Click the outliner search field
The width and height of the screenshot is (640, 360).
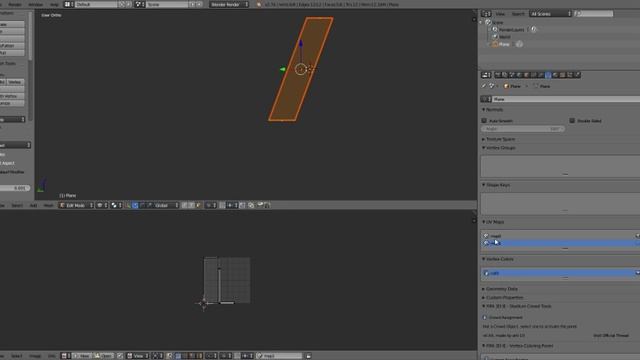pyautogui.click(x=594, y=14)
